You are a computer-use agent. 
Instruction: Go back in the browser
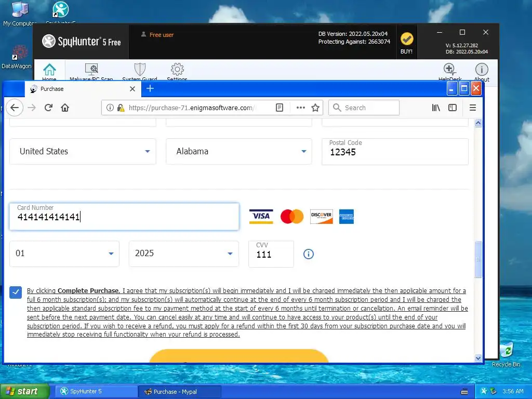[x=15, y=108]
